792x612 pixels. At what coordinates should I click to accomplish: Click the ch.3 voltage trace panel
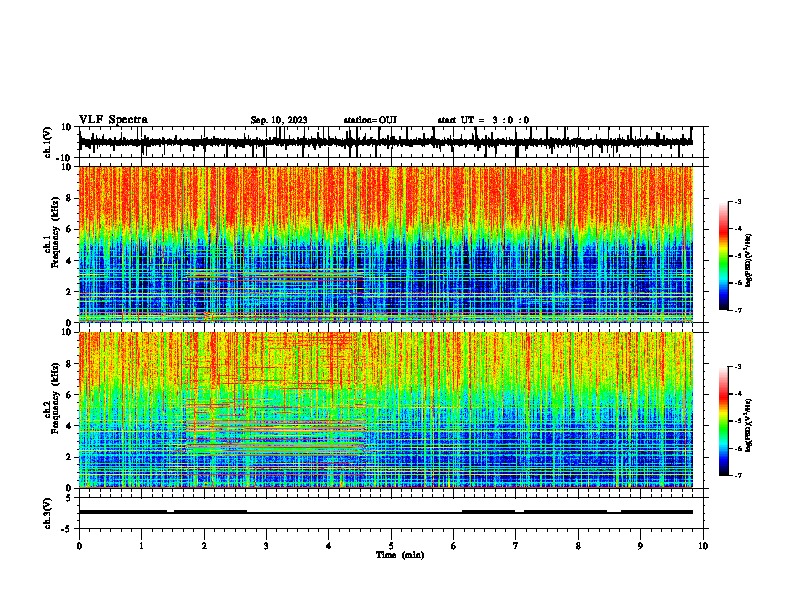[x=391, y=513]
